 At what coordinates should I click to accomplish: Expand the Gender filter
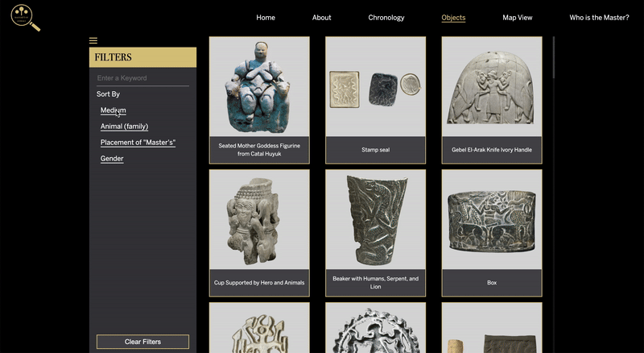[x=112, y=159]
